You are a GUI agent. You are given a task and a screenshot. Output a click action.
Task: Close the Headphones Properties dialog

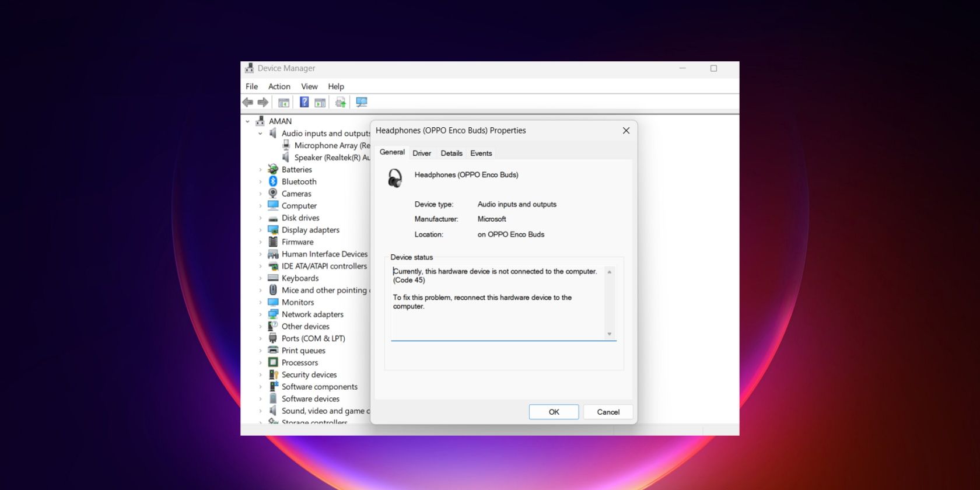(626, 131)
